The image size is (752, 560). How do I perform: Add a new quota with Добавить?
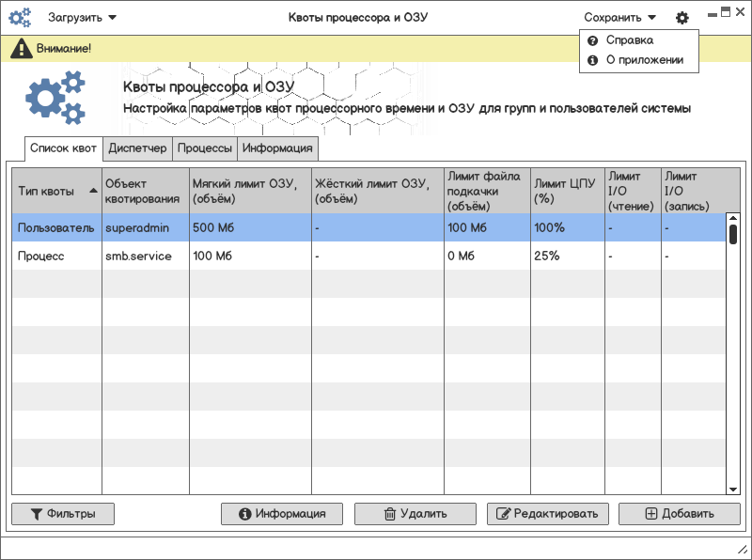(680, 514)
